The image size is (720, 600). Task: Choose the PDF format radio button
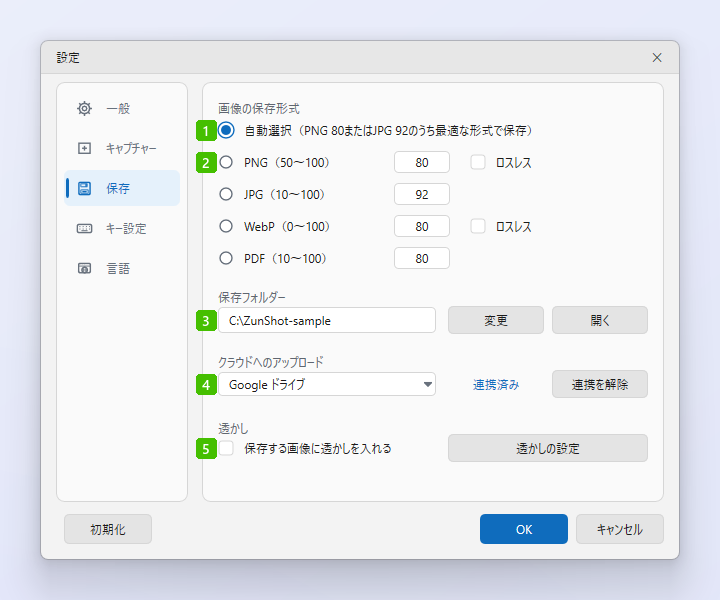click(226, 258)
